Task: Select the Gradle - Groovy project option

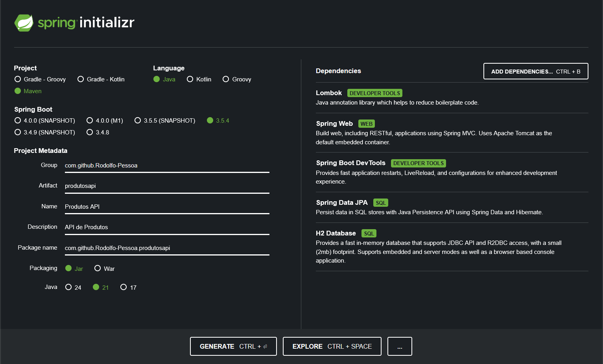Action: (40, 79)
